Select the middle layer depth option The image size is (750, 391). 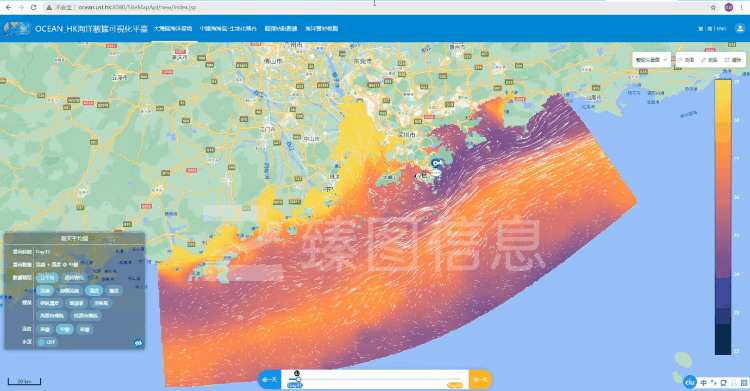pyautogui.click(x=65, y=329)
